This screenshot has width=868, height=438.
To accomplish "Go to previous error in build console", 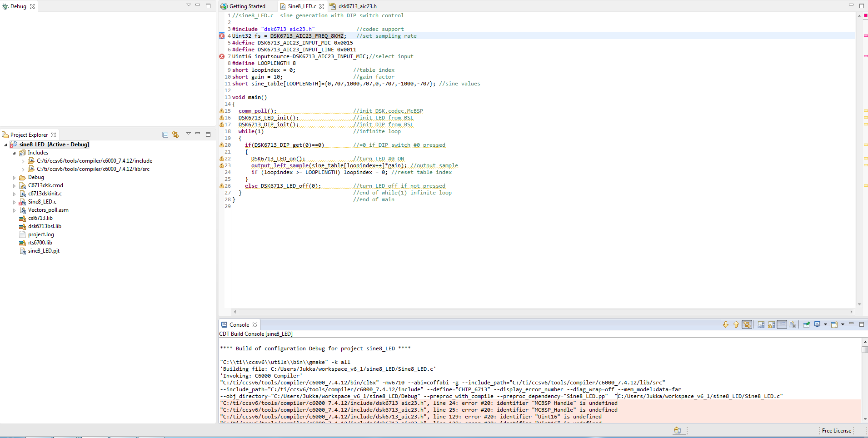I will point(736,324).
